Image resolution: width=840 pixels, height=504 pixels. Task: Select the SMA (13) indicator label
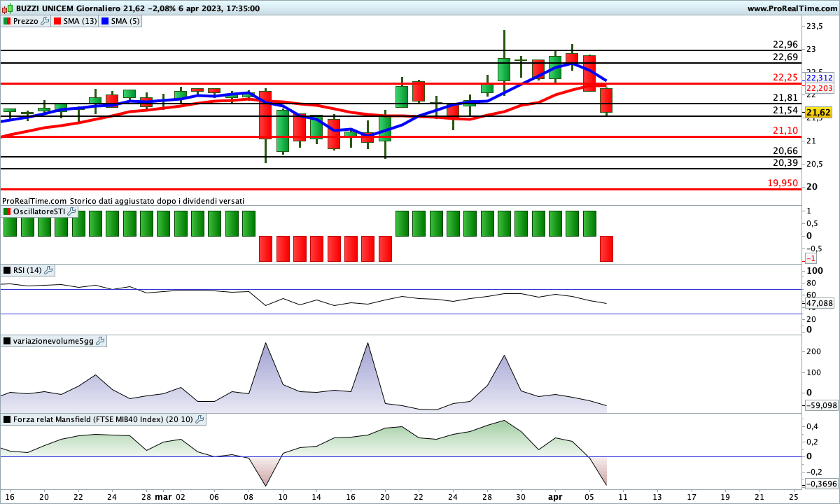[80, 21]
